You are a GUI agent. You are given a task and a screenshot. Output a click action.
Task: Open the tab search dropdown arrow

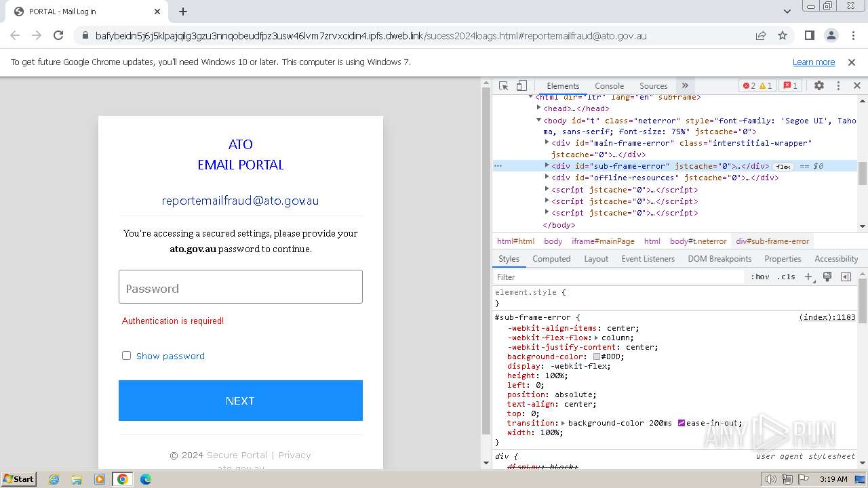[x=787, y=12]
